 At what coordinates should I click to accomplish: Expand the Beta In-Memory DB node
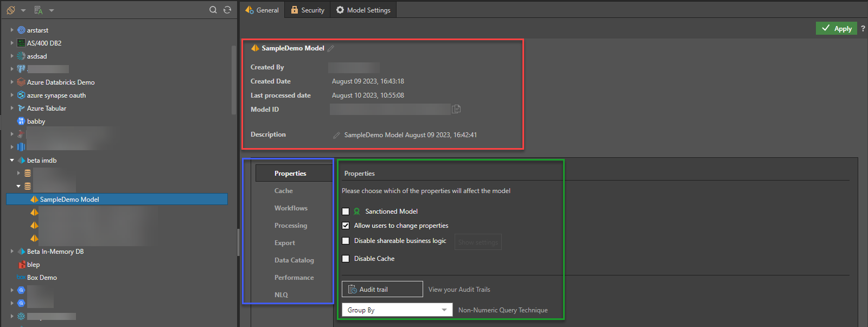click(12, 252)
